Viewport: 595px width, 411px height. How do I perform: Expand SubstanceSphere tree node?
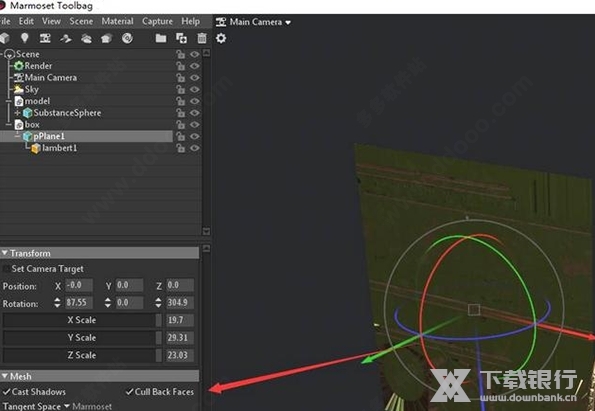[x=17, y=113]
